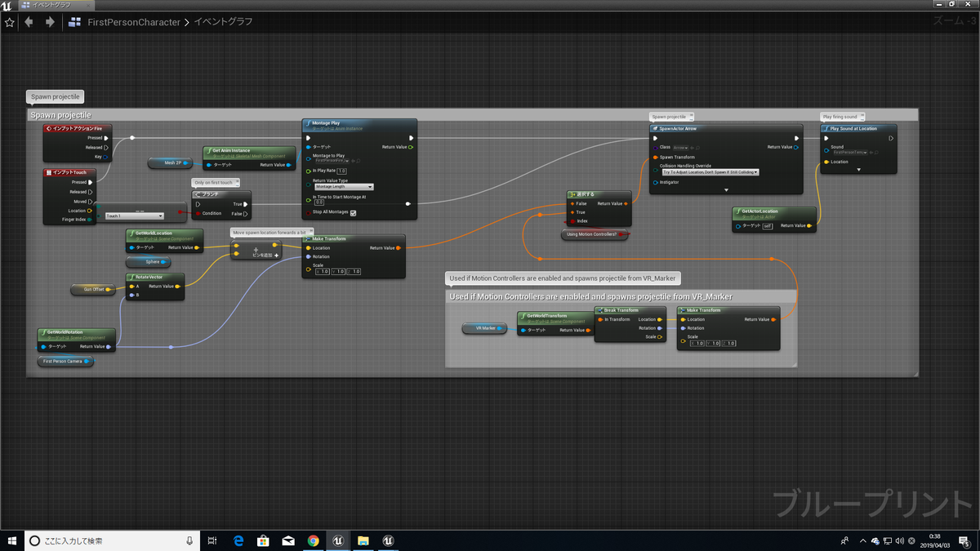Click the Pressed exec pin on インプットアクション Fire
This screenshot has height=551, width=980.
tap(106, 138)
